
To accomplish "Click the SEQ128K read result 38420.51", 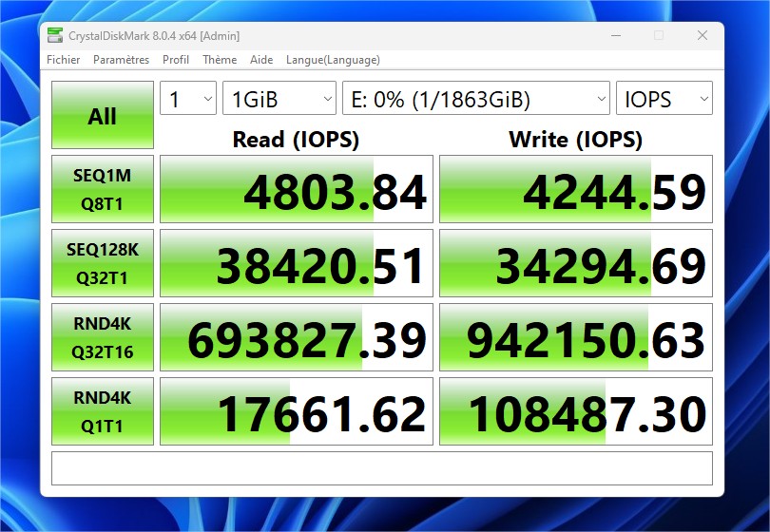I will (x=297, y=263).
